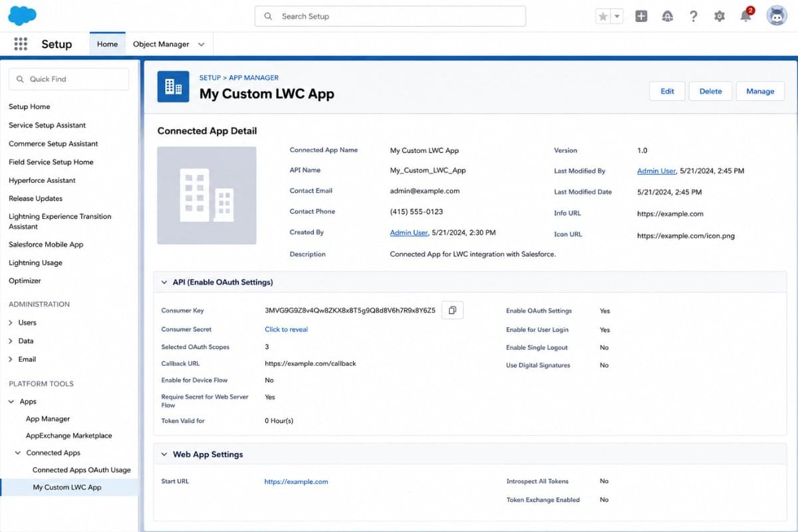
Task: Click the Token Valid for 0 Hour(s) value
Action: 279,421
